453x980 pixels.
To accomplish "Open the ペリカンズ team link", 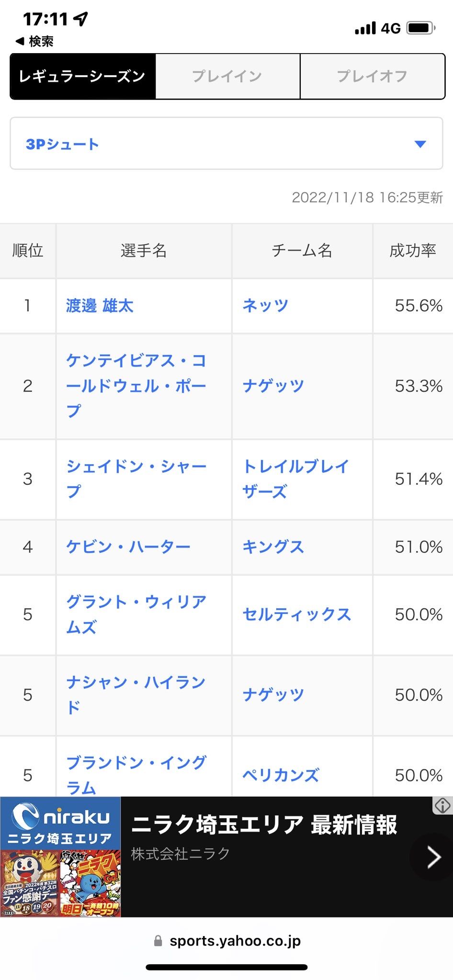I will pos(281,775).
